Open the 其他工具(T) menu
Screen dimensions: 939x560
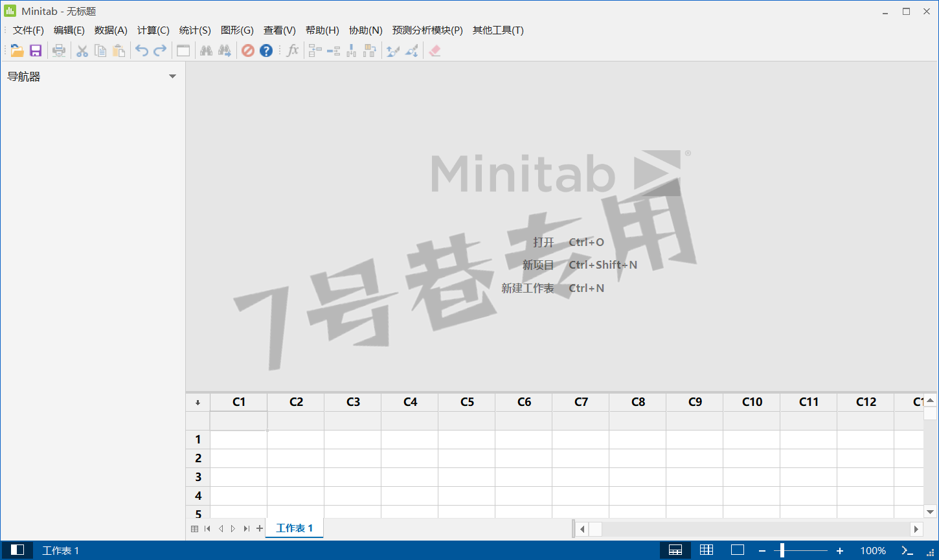point(498,30)
